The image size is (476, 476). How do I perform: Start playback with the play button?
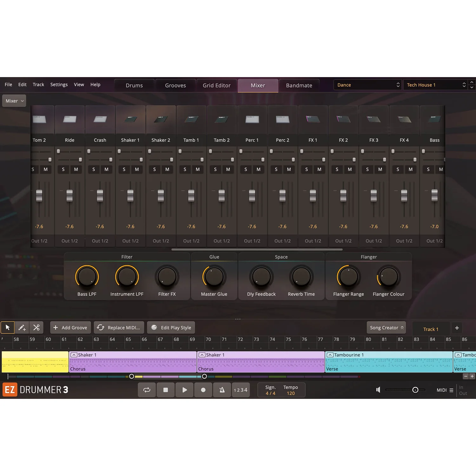pyautogui.click(x=184, y=390)
